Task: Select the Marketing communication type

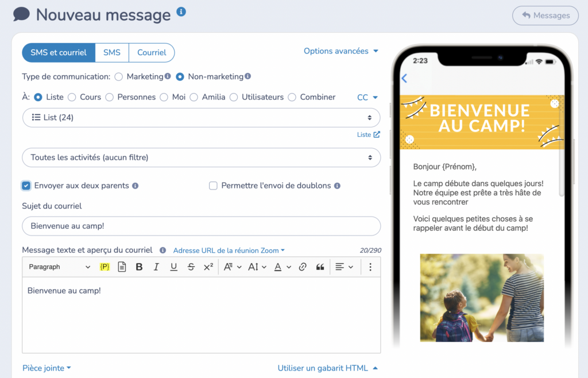Action: (x=119, y=76)
